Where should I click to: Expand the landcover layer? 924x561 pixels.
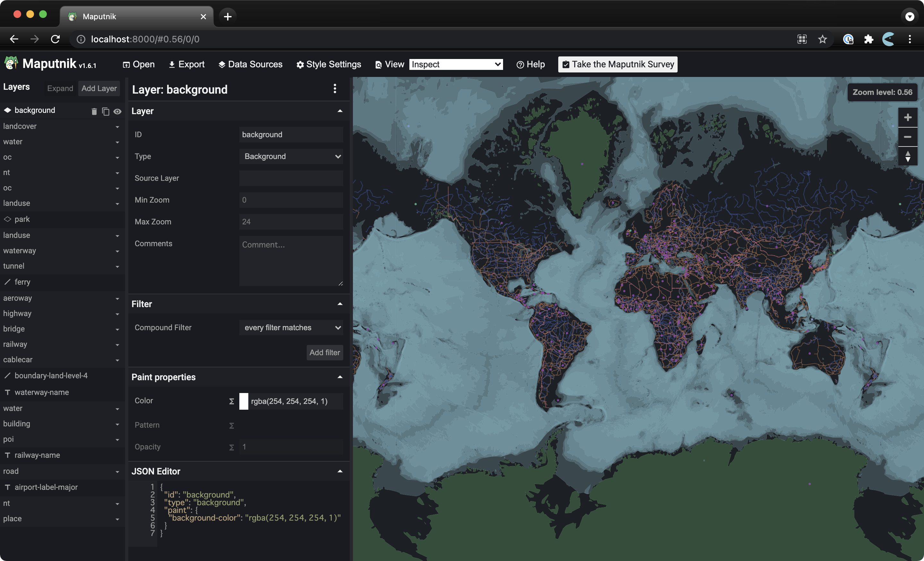(x=117, y=127)
